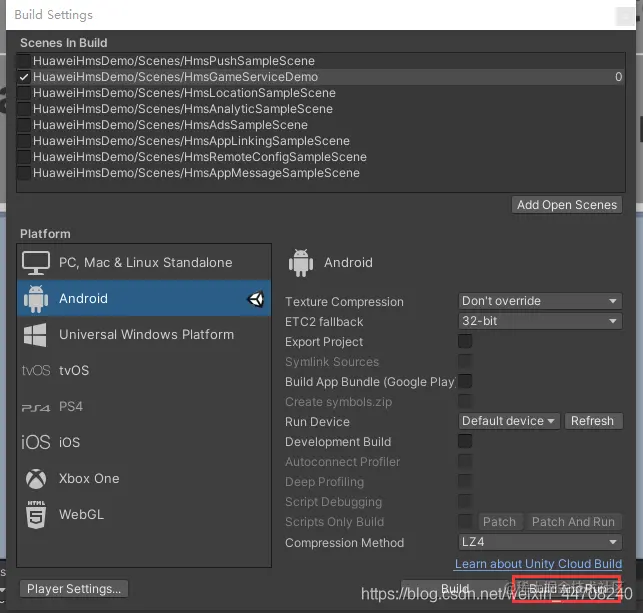Enable the HmsAppLinkingSampleScene checkbox
Image resolution: width=643 pixels, height=613 pixels.
click(x=24, y=141)
